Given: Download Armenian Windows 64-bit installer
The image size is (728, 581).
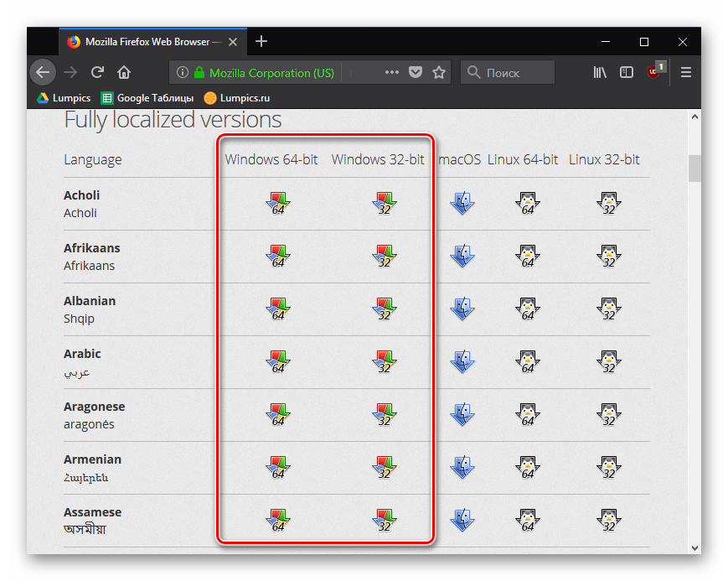Looking at the screenshot, I should click(276, 468).
